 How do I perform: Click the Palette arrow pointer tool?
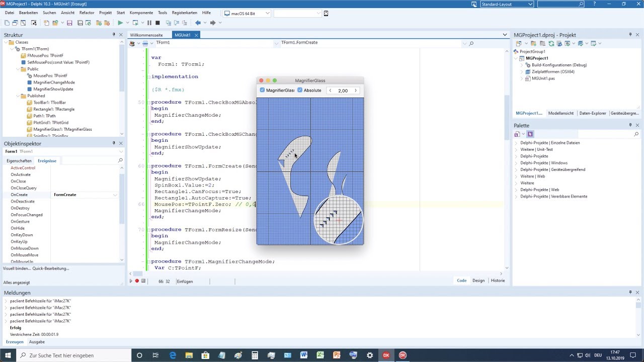point(530,134)
